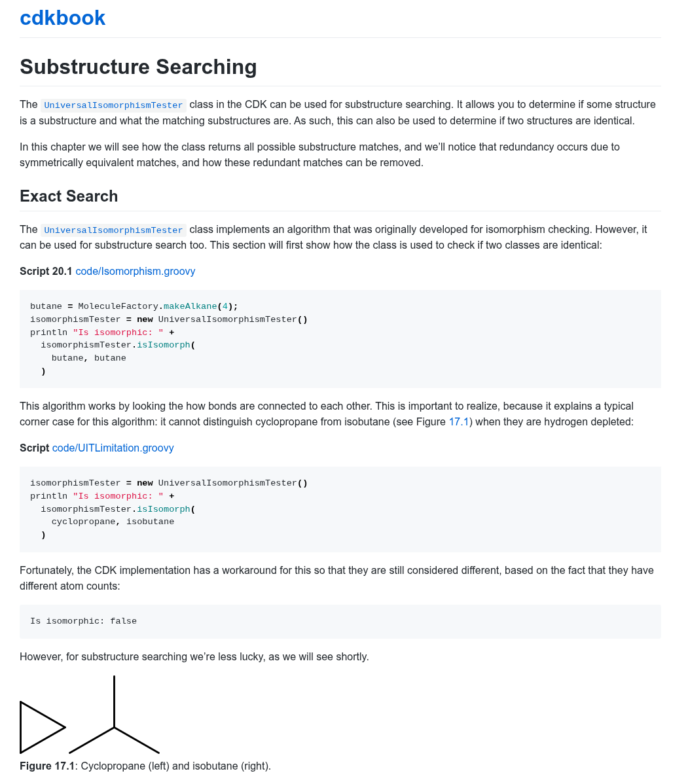The height and width of the screenshot is (784, 688).
Task: Click the Exact Search section heading
Action: 69,196
